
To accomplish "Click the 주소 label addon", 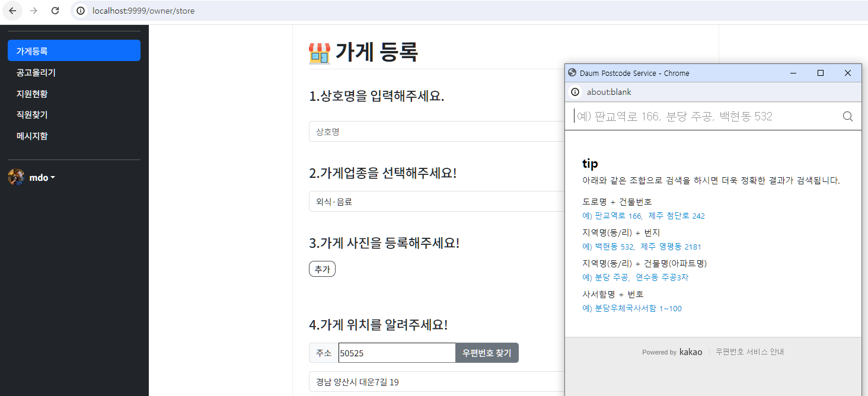I will pos(324,353).
